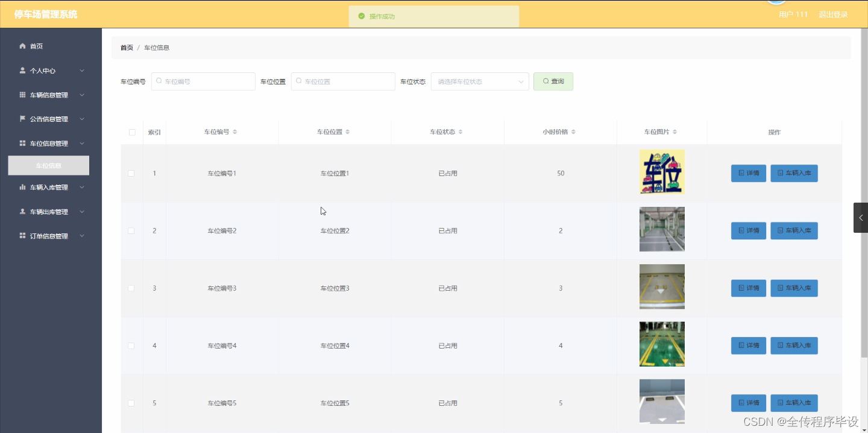Open the 公告信息管理 sidebar menu
The height and width of the screenshot is (433, 868).
point(51,119)
